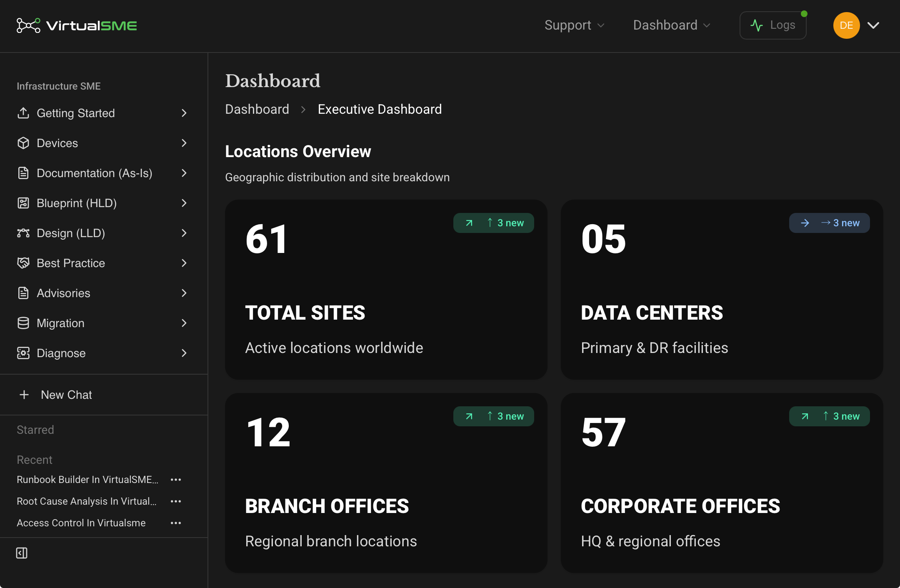Expand the Advisories section chevron
The height and width of the screenshot is (588, 900).
184,293
